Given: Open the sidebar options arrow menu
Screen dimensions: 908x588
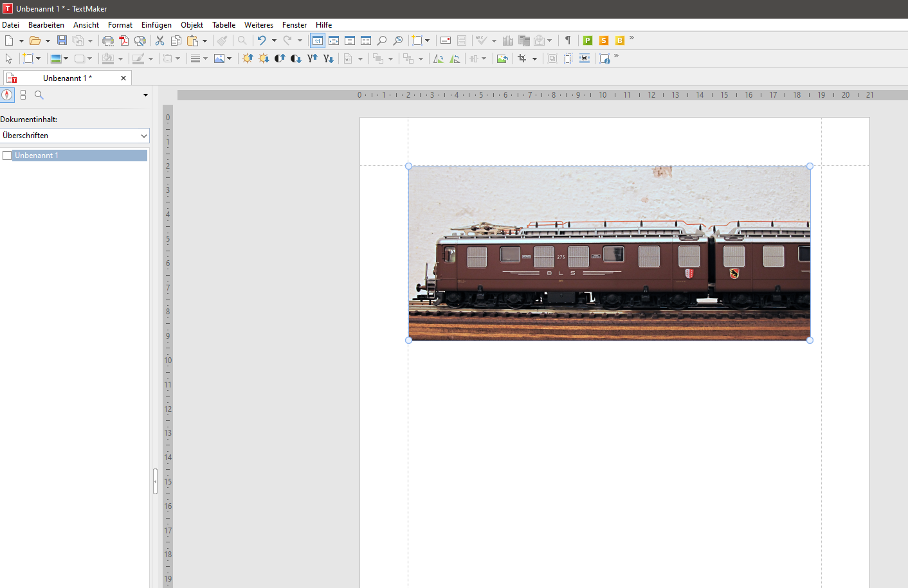Looking at the screenshot, I should (145, 95).
